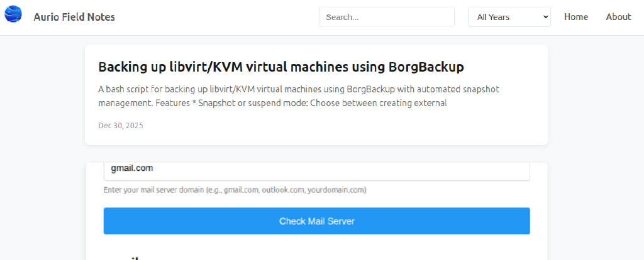Viewport: 644px width, 260px height.
Task: Click the white form panel's left padding
Action: point(94,214)
